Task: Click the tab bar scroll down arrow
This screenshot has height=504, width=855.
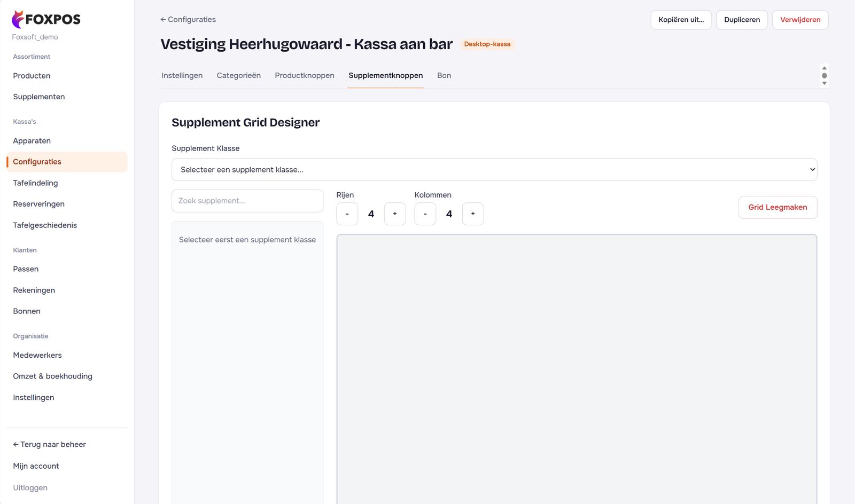Action: (x=825, y=83)
